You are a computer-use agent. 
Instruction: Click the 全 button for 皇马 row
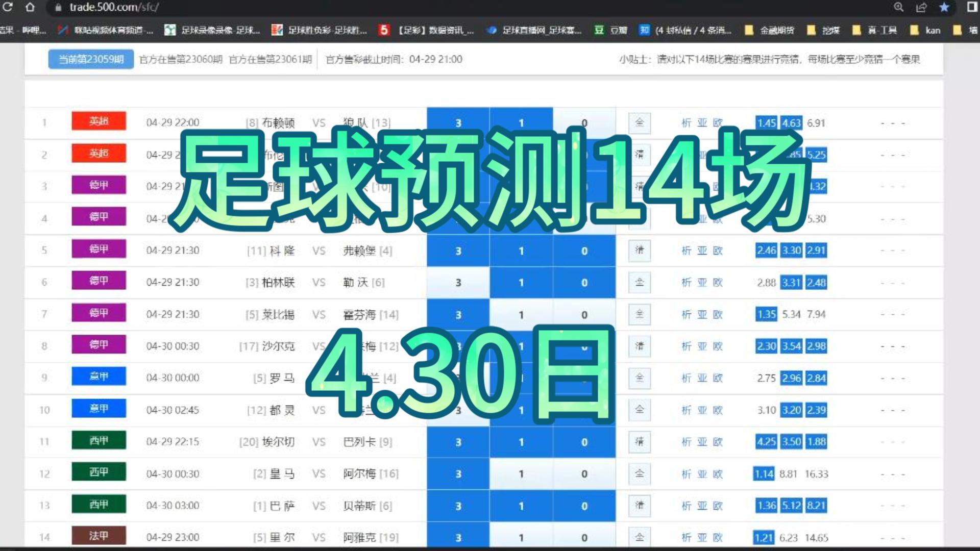(x=640, y=473)
